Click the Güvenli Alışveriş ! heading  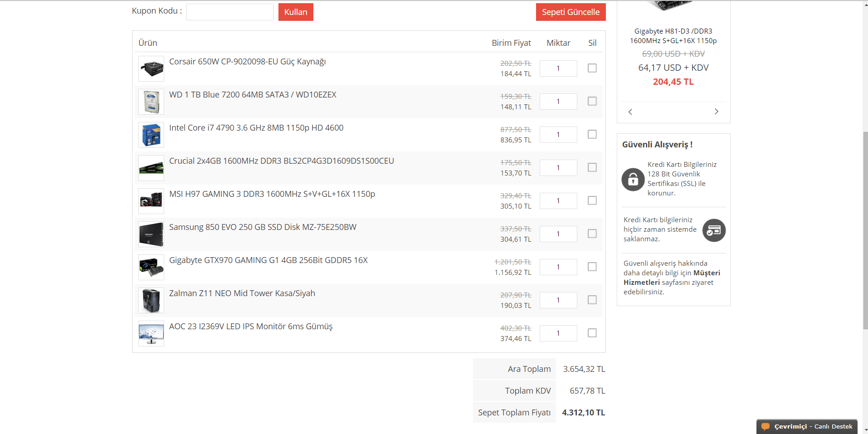click(658, 145)
